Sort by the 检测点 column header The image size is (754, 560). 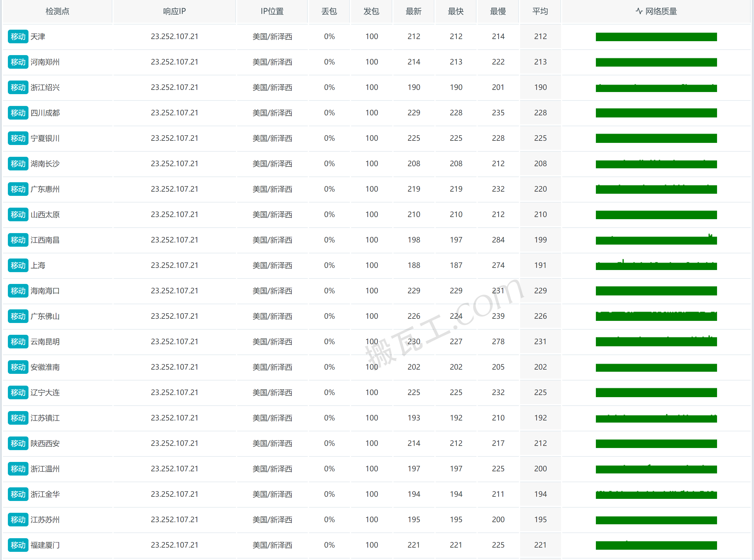57,11
